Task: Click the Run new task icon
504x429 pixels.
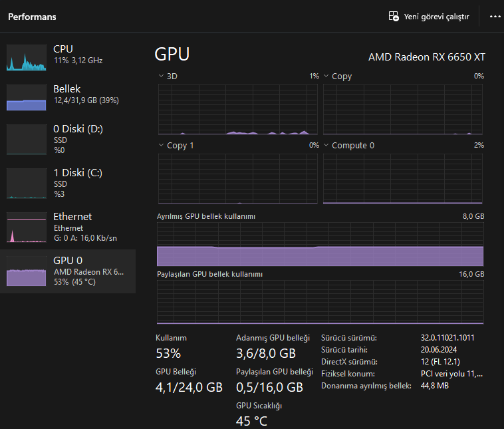Action: [x=394, y=17]
